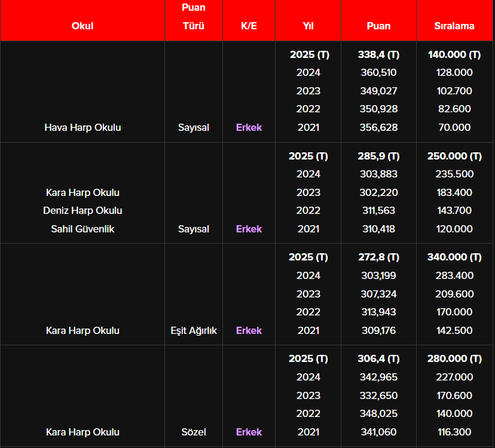Click the 183.400 ranking value
This screenshot has height=448, width=495.
pyautogui.click(x=454, y=192)
